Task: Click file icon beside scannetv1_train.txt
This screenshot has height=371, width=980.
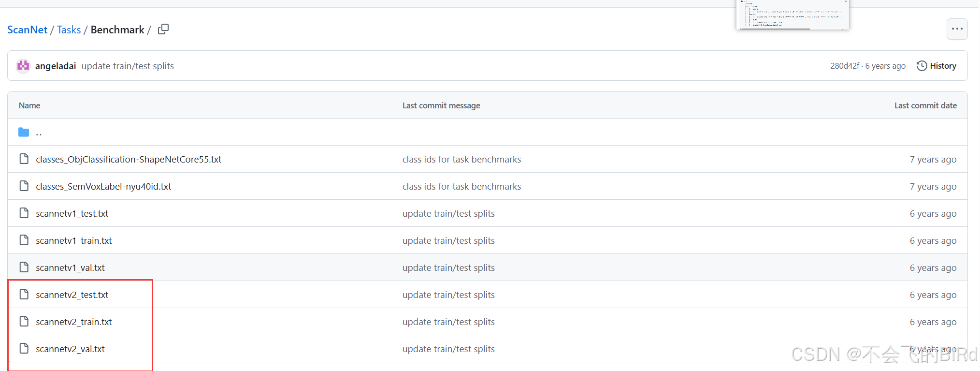Action: (24, 240)
